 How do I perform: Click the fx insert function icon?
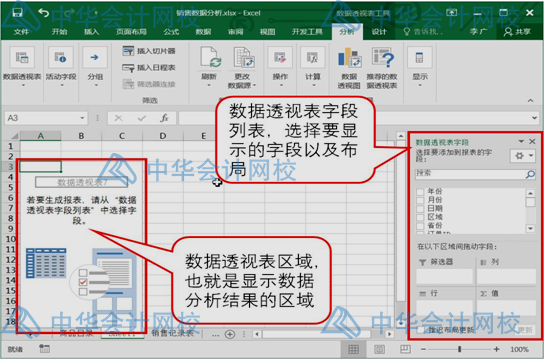[164, 118]
